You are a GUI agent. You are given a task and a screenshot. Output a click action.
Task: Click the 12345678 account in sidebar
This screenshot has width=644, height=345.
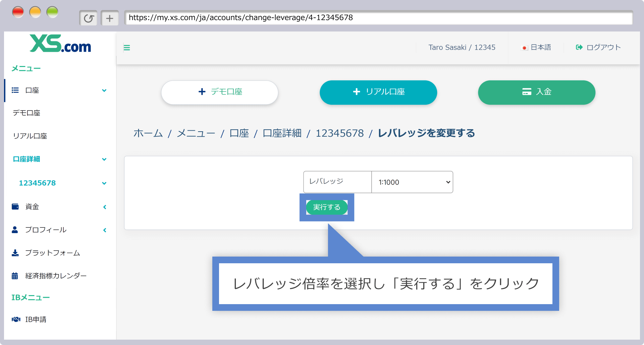coord(37,183)
